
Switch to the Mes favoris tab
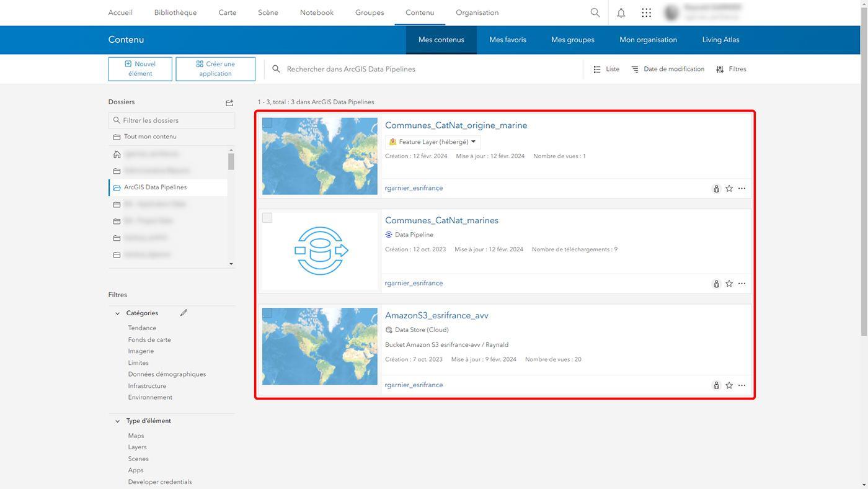point(508,40)
